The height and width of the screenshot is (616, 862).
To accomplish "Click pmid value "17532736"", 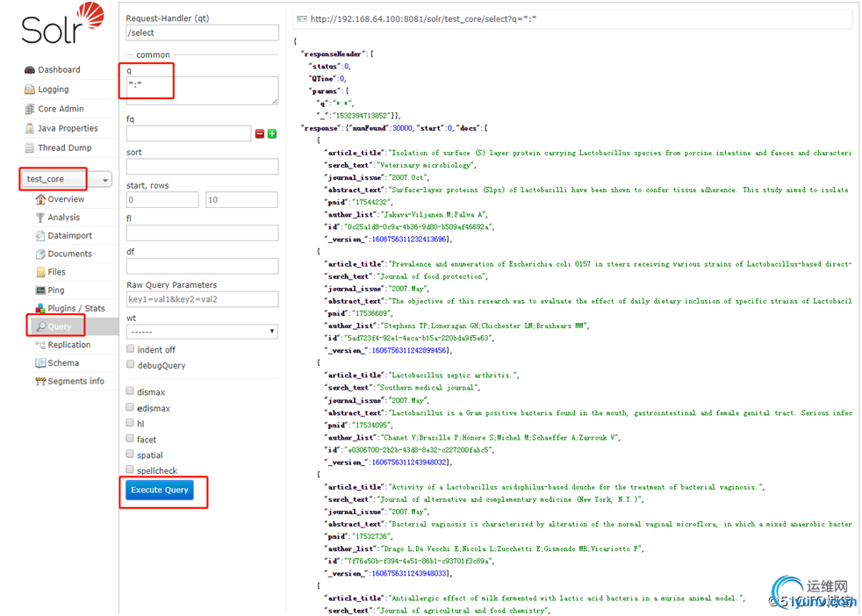I will click(x=371, y=536).
